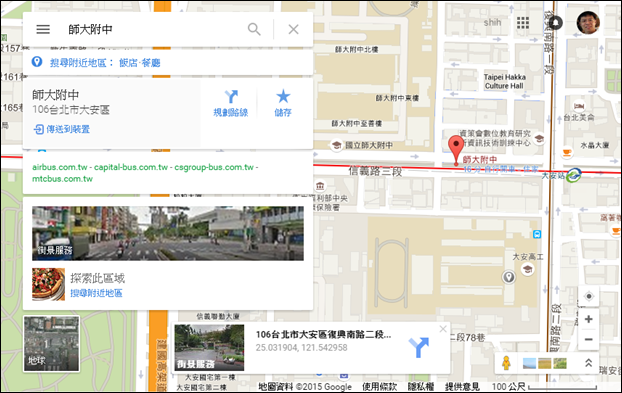Screen dimensions: 622x393
Task: Click 使用條款 terms link
Action: point(379,387)
